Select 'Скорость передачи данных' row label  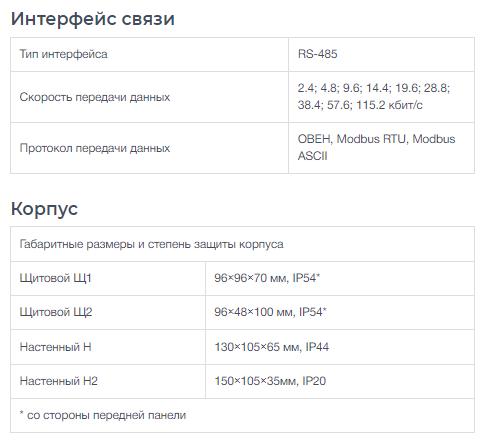(x=95, y=97)
